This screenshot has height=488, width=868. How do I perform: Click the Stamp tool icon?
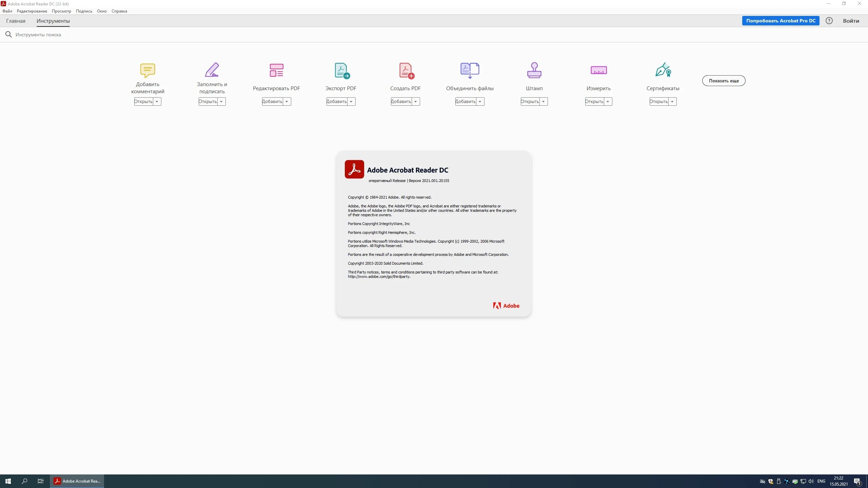[534, 70]
